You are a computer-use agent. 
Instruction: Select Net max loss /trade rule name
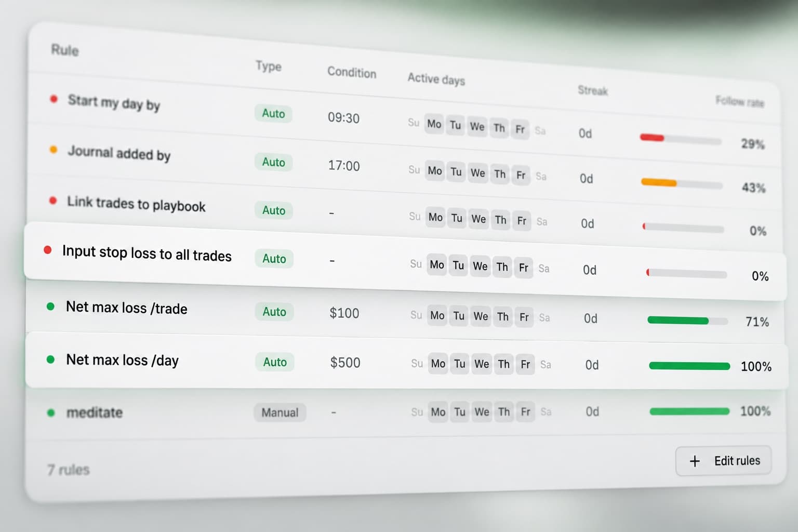(x=126, y=308)
